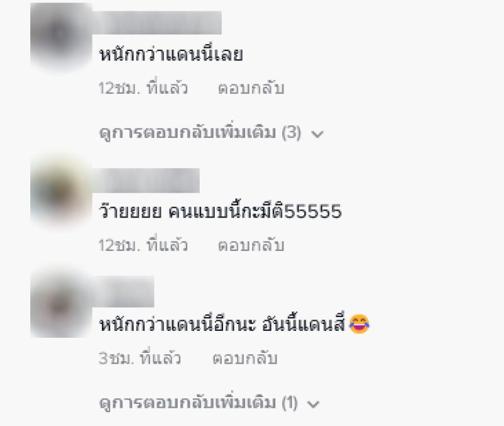The image size is (504, 426).
Task: Reply to the comment ending with 55555
Action: (251, 245)
